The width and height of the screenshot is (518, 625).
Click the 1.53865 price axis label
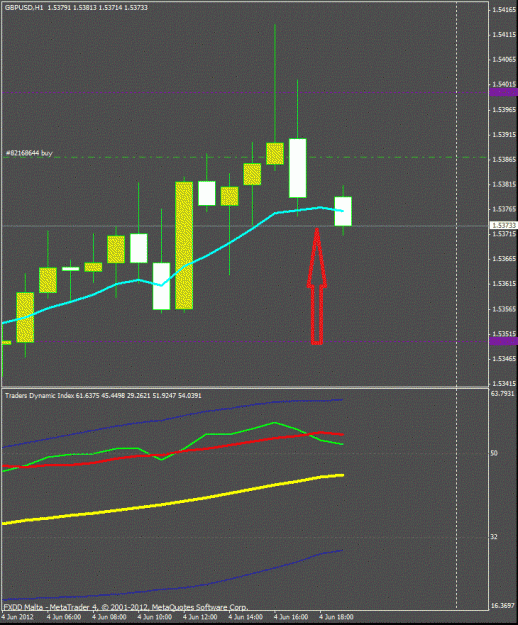click(x=504, y=159)
